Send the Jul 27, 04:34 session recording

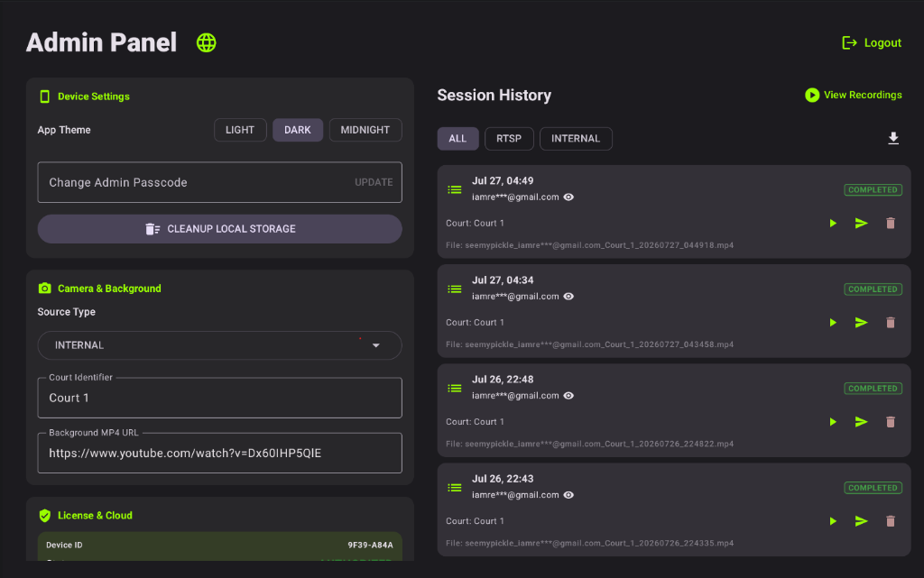point(862,323)
